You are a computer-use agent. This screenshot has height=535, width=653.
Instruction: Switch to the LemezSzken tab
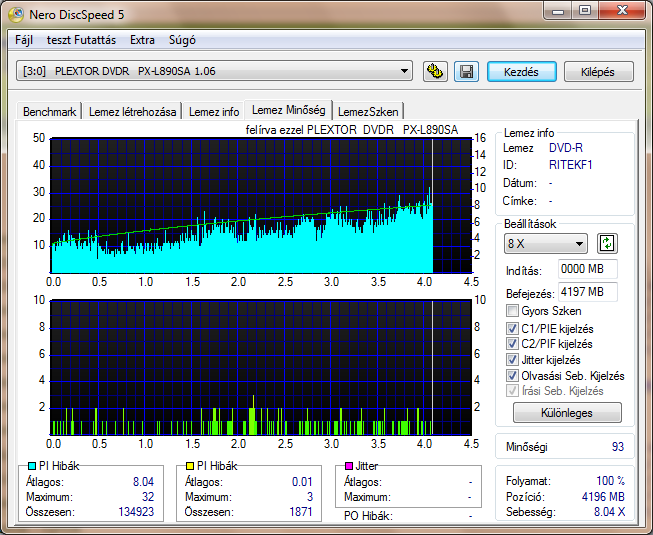(368, 112)
